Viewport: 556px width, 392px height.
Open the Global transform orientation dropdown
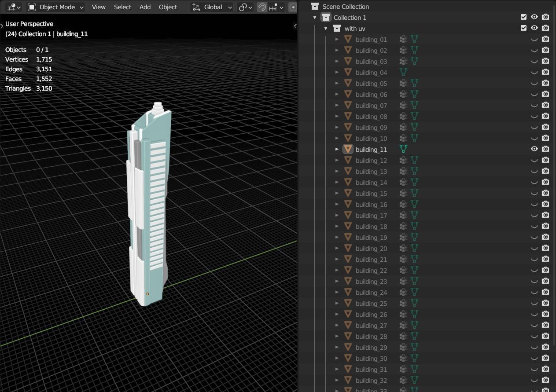point(212,7)
